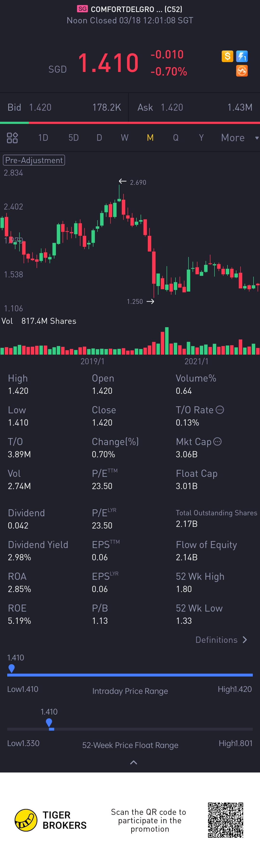Tap the orange no-short-selling icon
260x868 pixels.
tap(242, 71)
